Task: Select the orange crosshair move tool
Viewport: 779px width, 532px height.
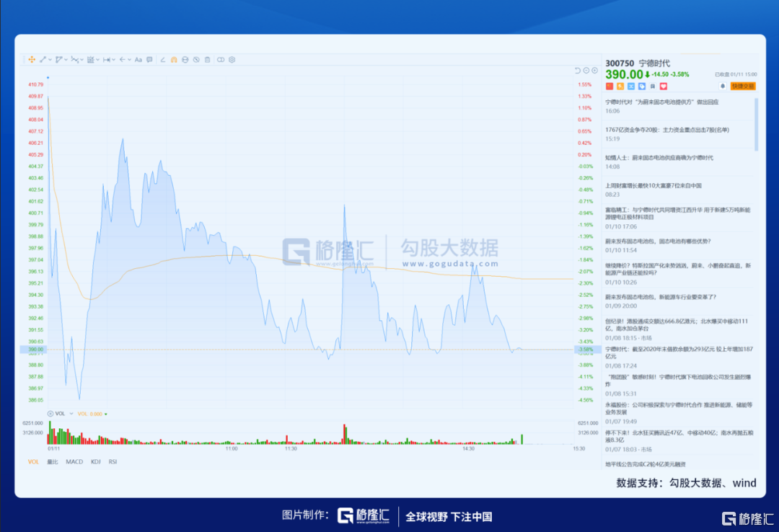Action: [32, 60]
